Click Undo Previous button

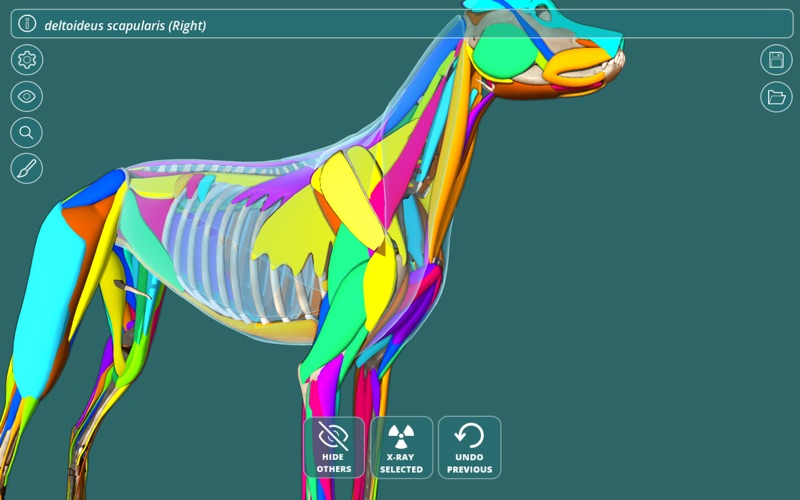click(469, 447)
